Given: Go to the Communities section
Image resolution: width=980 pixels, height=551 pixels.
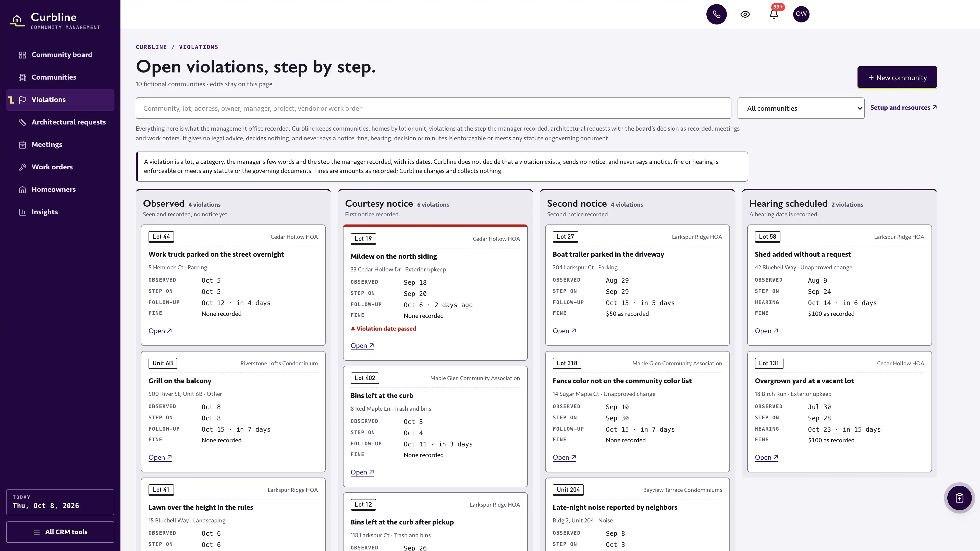Looking at the screenshot, I should tap(60, 77).
